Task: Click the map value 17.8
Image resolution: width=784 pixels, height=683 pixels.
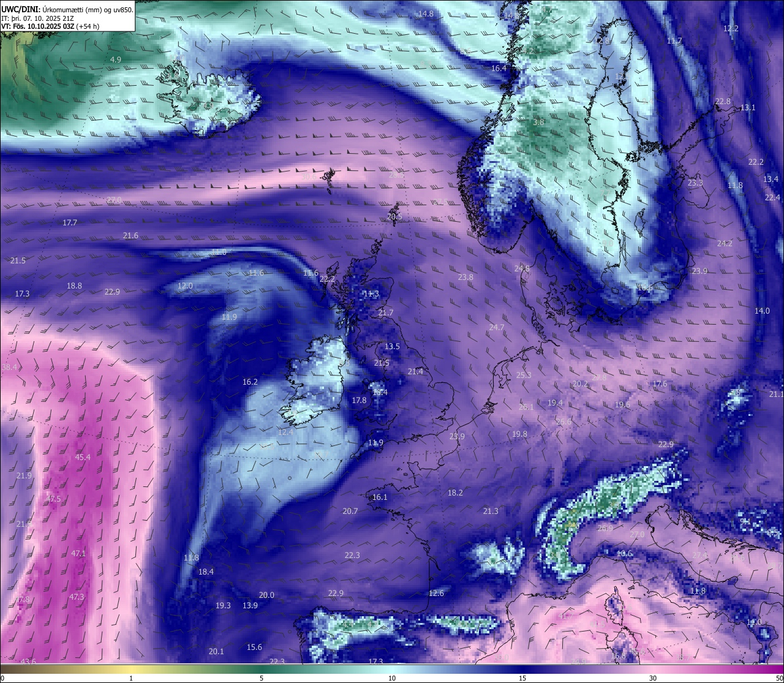Action: tap(359, 400)
